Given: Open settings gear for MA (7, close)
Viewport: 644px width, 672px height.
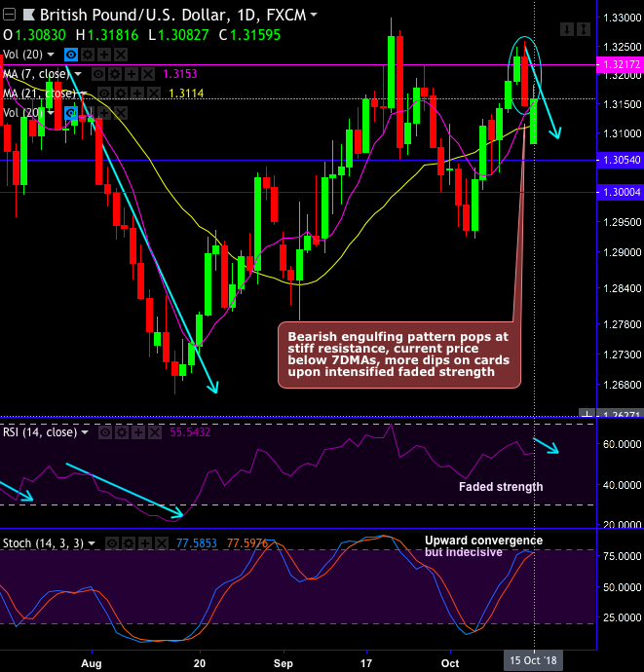Looking at the screenshot, I should tap(115, 74).
